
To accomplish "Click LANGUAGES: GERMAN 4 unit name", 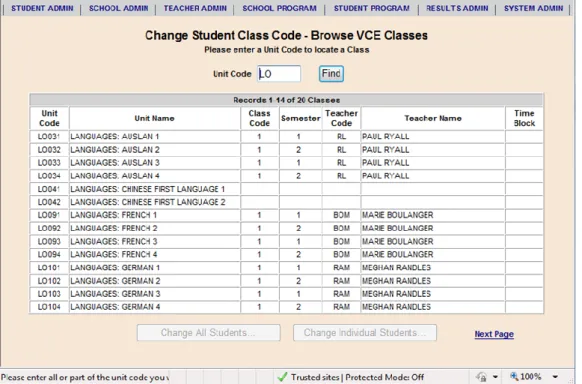I will click(x=115, y=307).
